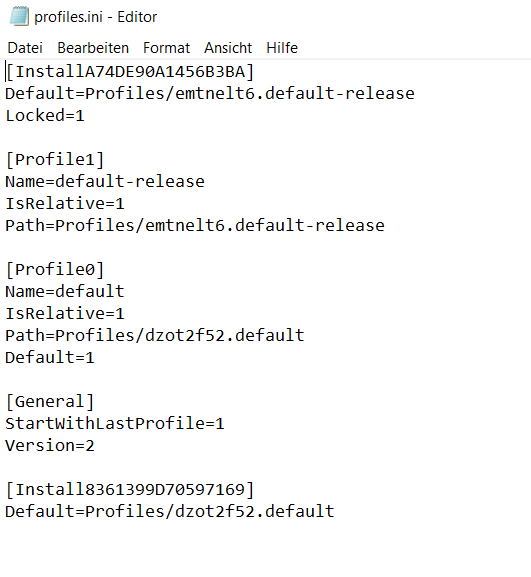Click the Version=2 line
531x577 pixels.
[x=50, y=446]
